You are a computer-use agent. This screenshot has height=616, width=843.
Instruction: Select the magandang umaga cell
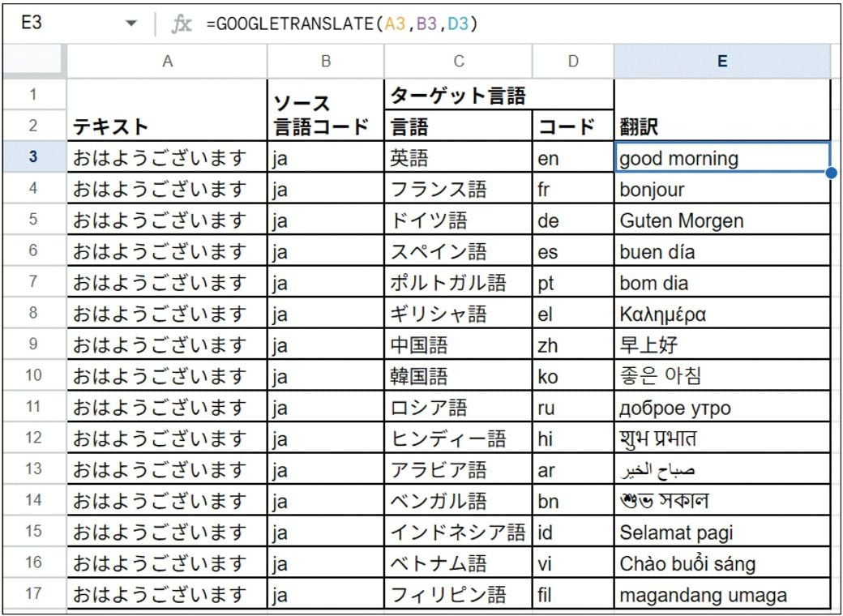tap(721, 595)
